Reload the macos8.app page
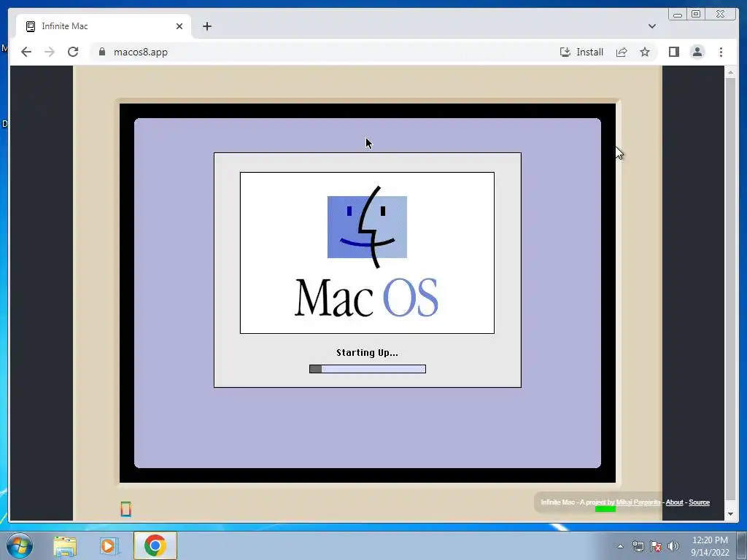747x560 pixels. [73, 52]
